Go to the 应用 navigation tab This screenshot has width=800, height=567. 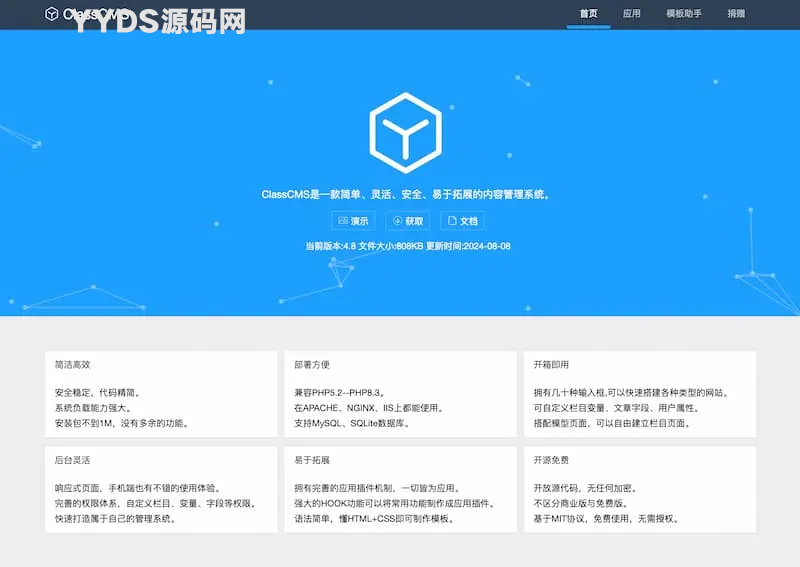(x=631, y=14)
